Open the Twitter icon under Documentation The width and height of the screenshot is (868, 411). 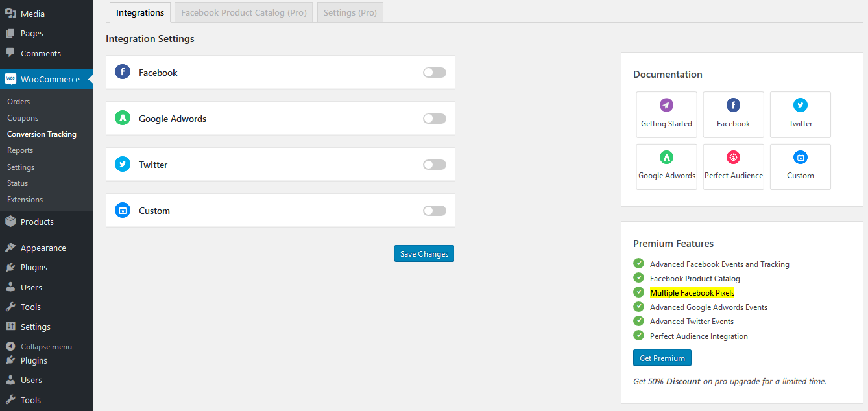coord(800,105)
